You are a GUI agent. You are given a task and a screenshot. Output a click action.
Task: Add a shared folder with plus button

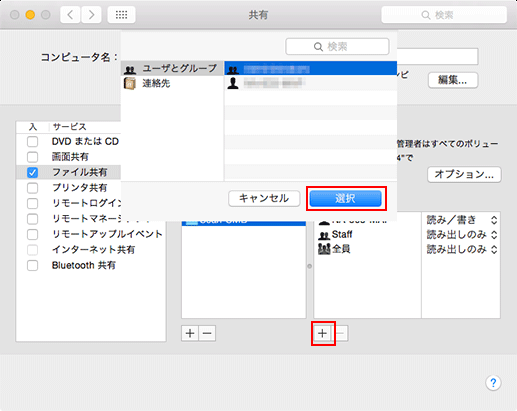point(190,333)
